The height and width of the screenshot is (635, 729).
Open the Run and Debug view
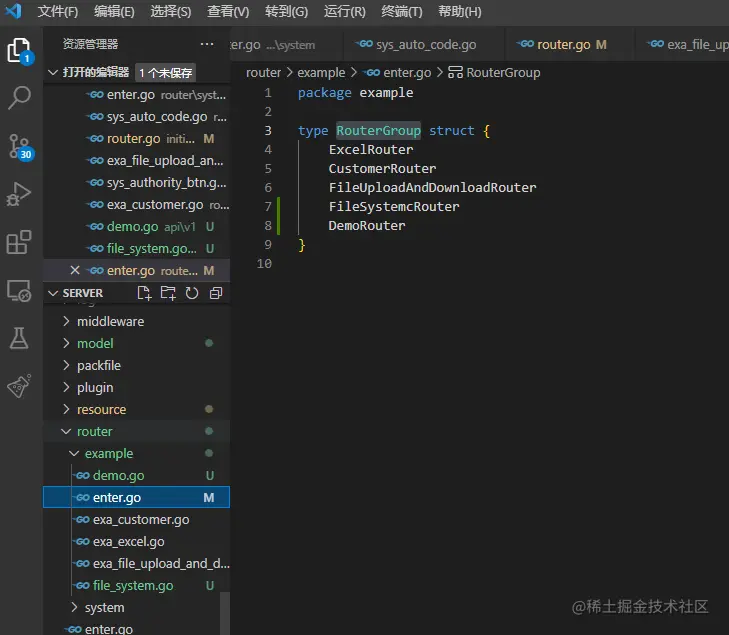coord(19,194)
